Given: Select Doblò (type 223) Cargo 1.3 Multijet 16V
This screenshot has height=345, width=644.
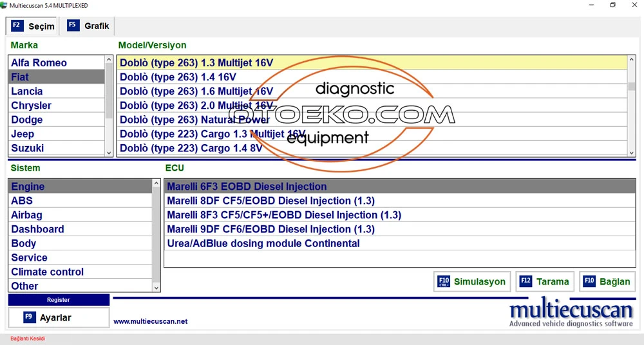Looking at the screenshot, I should (372, 134).
